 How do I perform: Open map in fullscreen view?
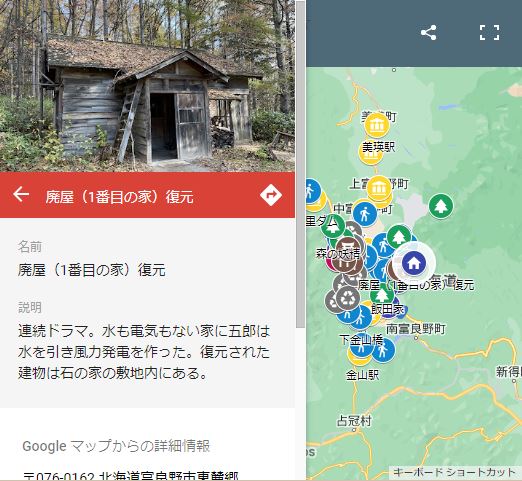(x=489, y=33)
